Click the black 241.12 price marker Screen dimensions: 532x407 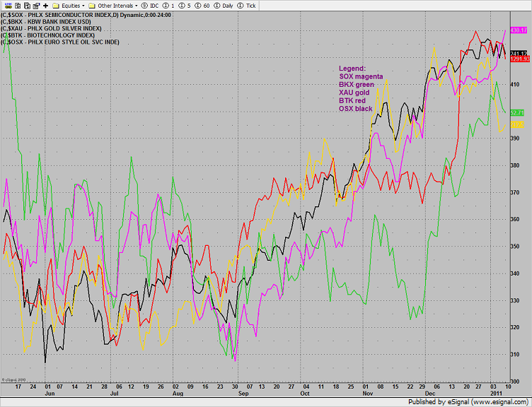(x=519, y=54)
